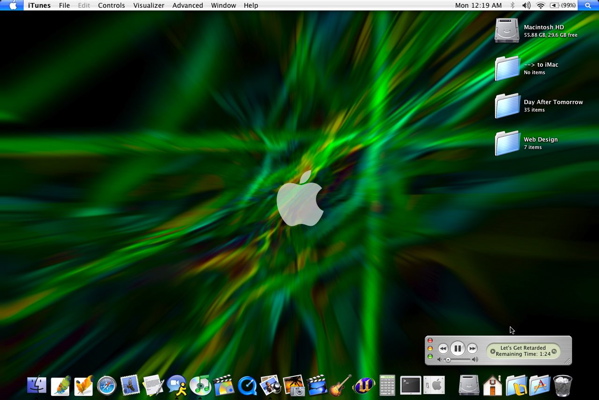Click the mini player's loud speaker icon
This screenshot has height=400, width=599.
coord(474,360)
